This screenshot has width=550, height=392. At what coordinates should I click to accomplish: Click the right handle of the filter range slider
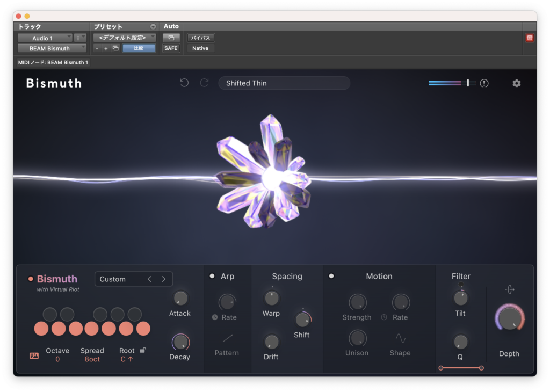click(481, 368)
